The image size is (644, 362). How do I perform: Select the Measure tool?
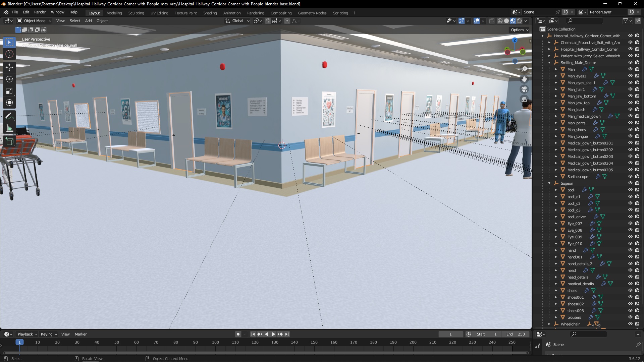click(x=9, y=128)
